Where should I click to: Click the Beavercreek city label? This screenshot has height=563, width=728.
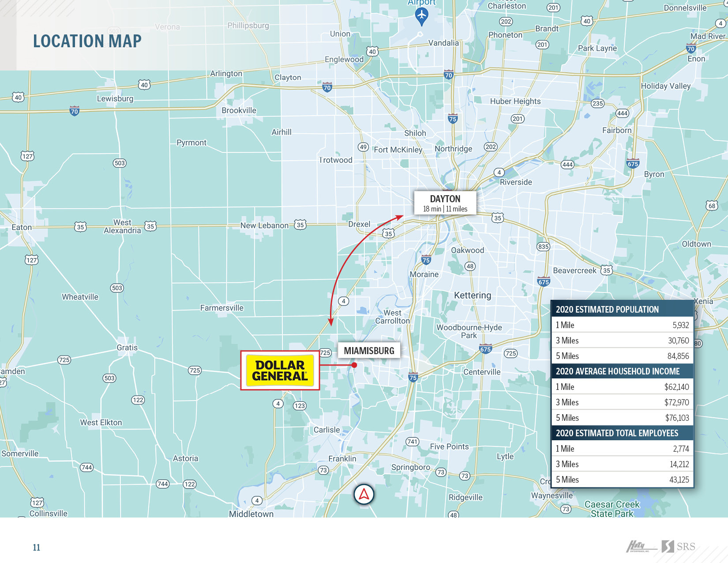point(574,270)
